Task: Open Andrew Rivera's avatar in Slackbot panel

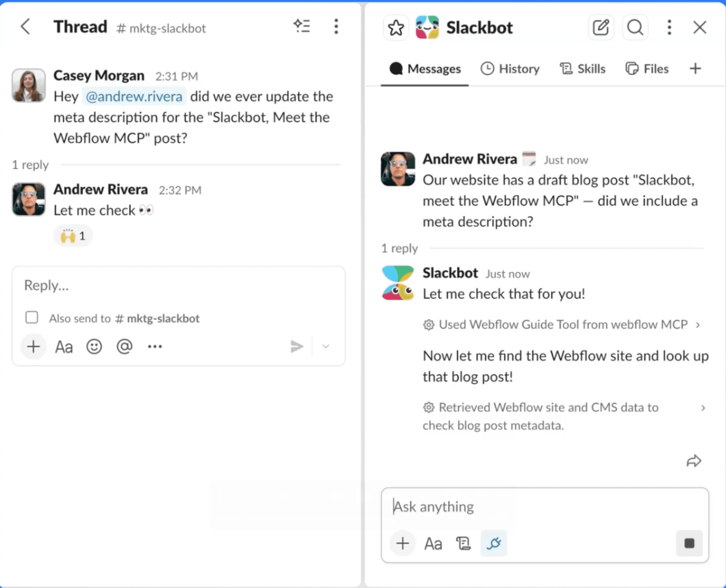Action: click(398, 169)
